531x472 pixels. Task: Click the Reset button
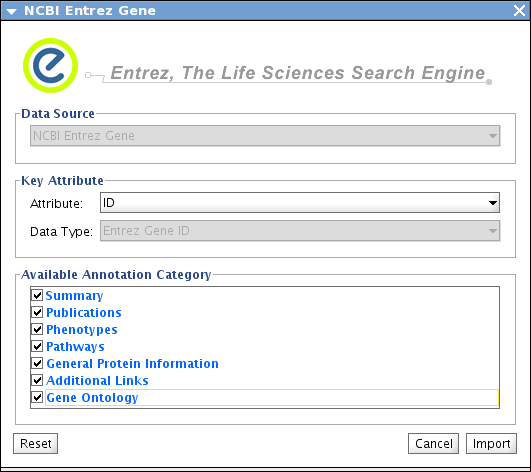tap(36, 444)
